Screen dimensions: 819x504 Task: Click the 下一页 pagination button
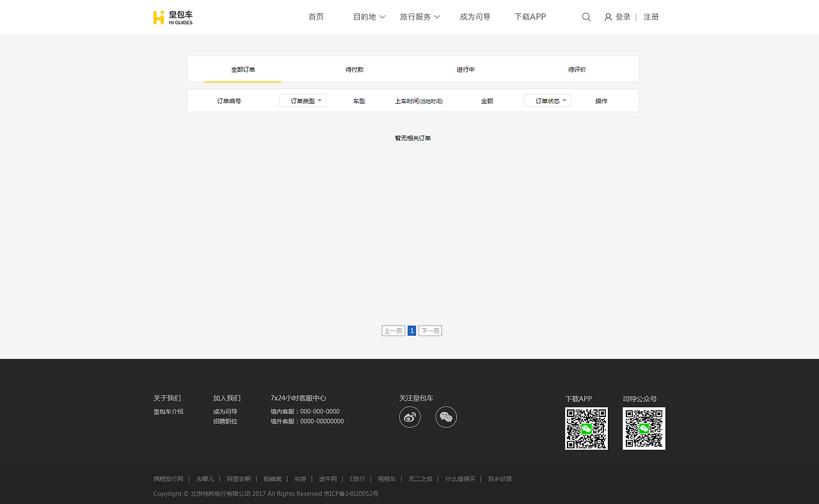[x=429, y=330]
